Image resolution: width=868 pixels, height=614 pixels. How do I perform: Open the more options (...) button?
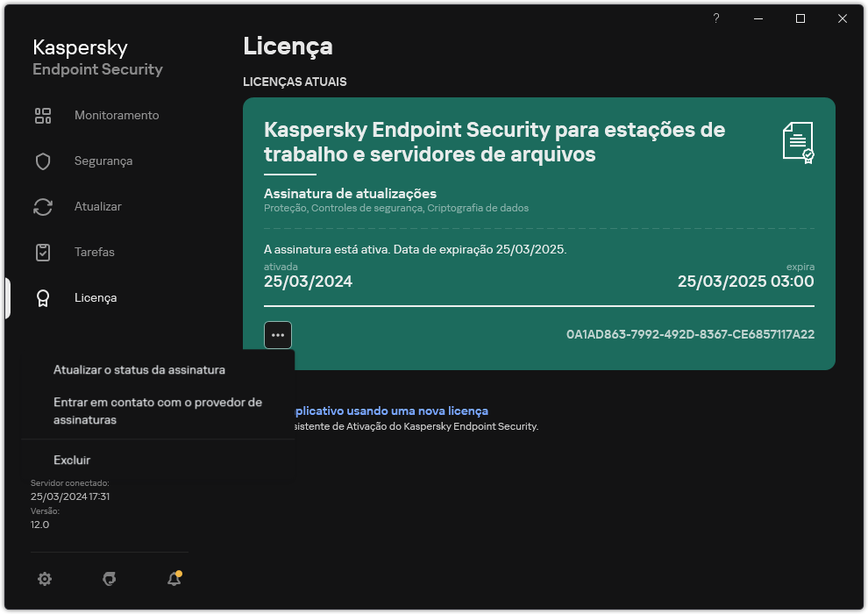pyautogui.click(x=278, y=334)
